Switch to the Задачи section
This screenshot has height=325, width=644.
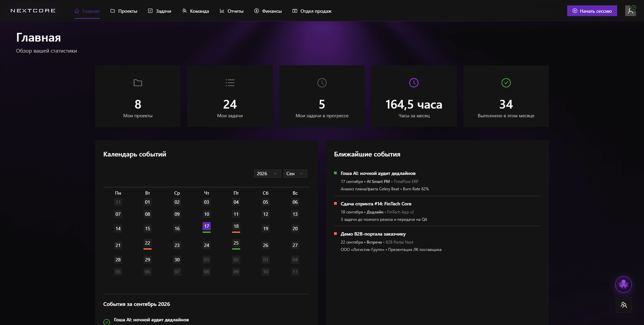click(x=160, y=11)
